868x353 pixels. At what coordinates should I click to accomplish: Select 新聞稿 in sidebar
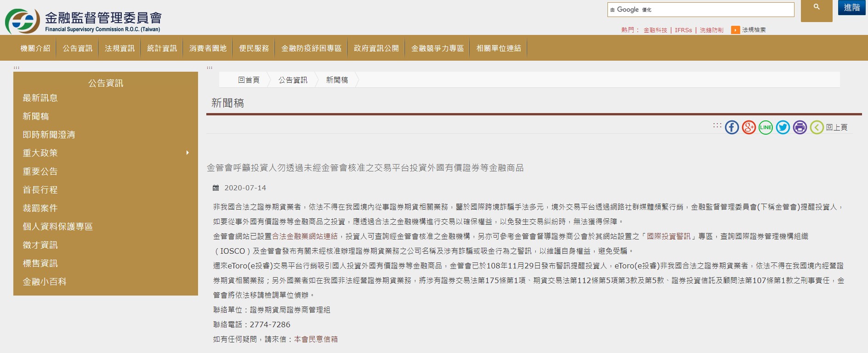pos(36,116)
